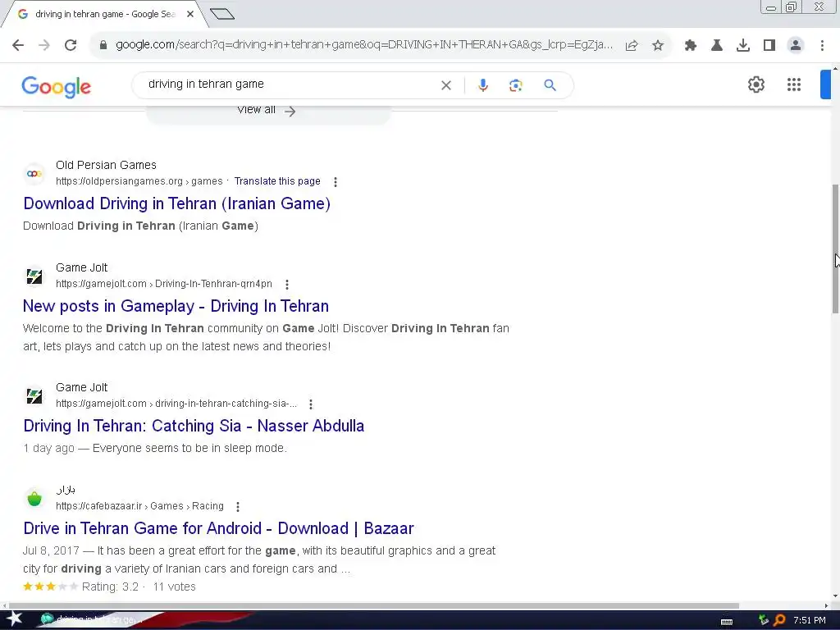Click cafebazaar.ir Games Racing breadcrumb

coord(139,506)
